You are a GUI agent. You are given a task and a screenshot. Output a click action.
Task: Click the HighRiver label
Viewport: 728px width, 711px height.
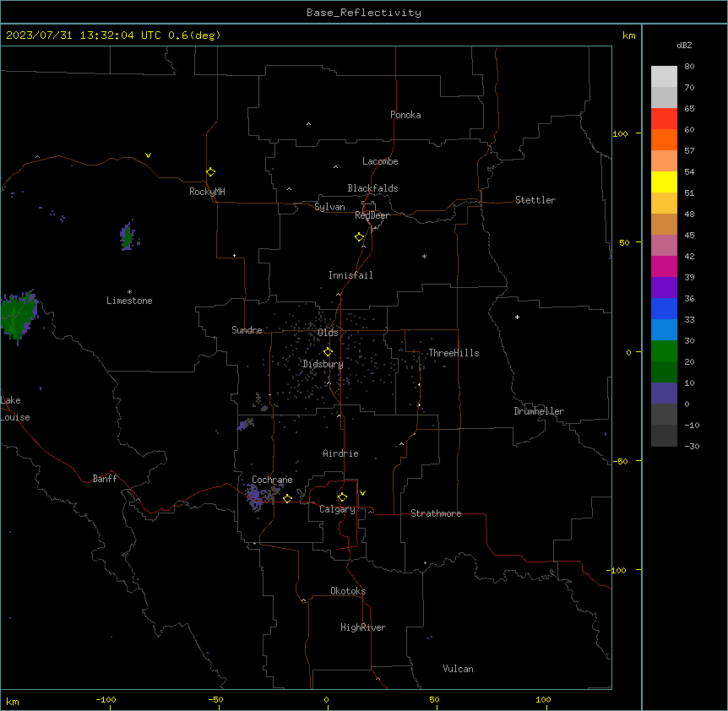363,627
